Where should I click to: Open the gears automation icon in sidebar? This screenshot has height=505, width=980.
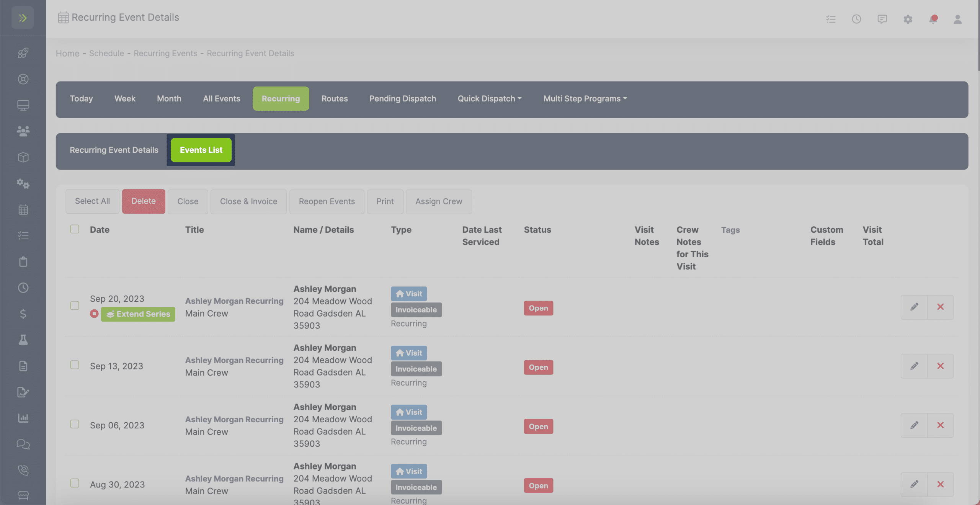point(23,183)
